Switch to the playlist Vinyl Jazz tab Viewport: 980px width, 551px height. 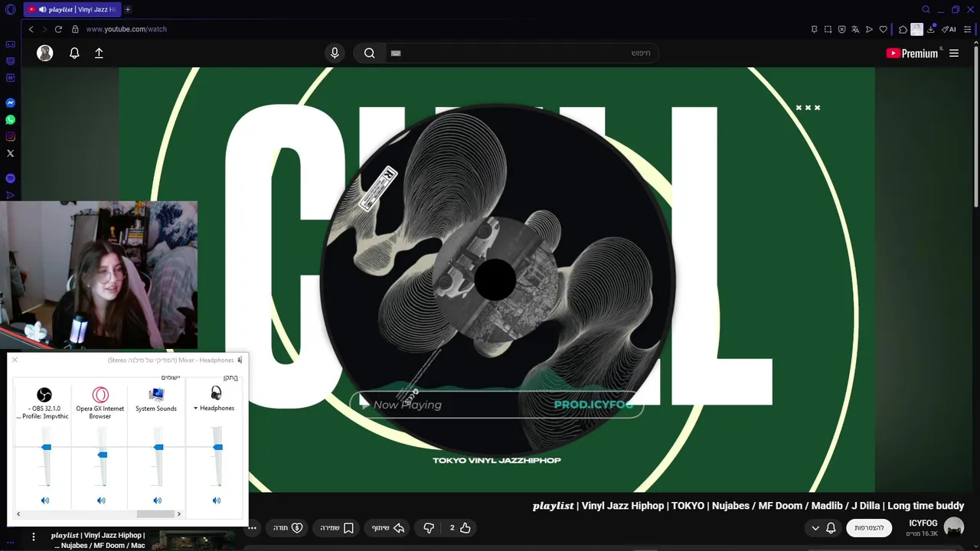click(x=72, y=9)
